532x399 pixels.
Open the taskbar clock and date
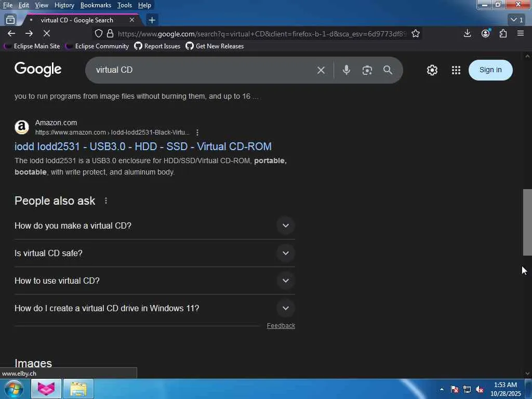(x=505, y=389)
